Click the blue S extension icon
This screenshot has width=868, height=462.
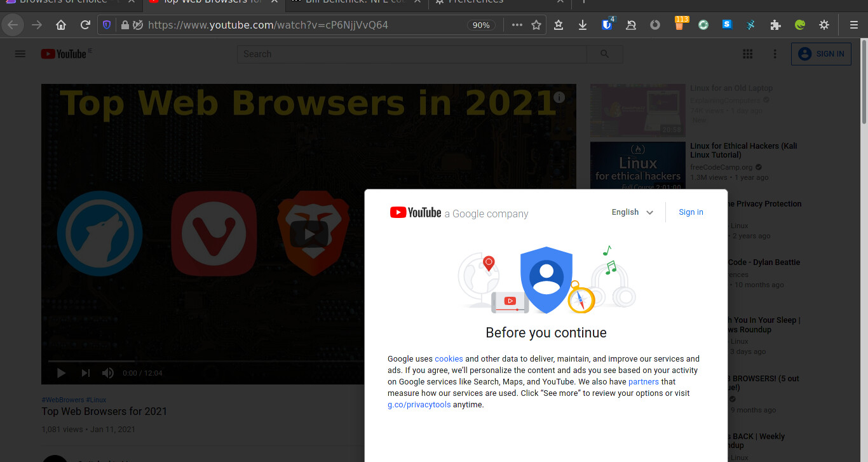[x=728, y=25]
